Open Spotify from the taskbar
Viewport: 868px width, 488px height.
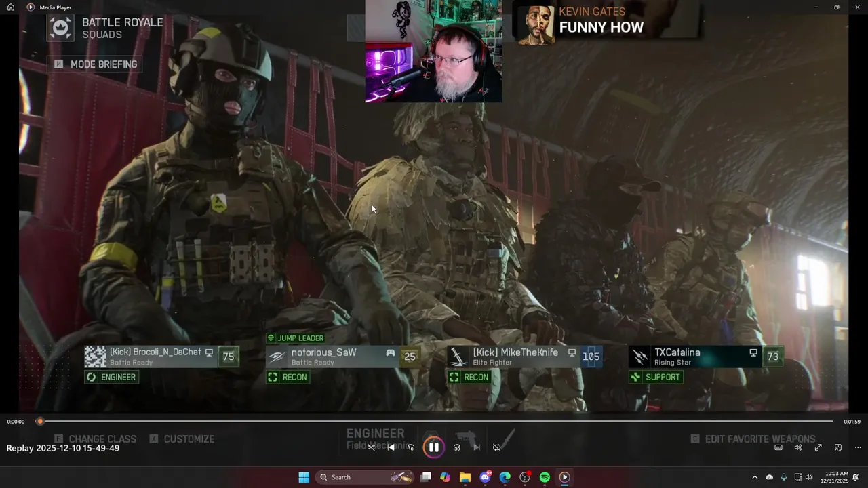[545, 477]
